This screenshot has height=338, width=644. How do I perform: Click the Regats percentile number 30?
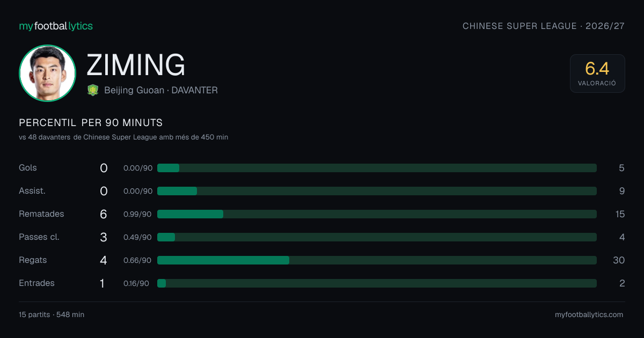point(619,260)
